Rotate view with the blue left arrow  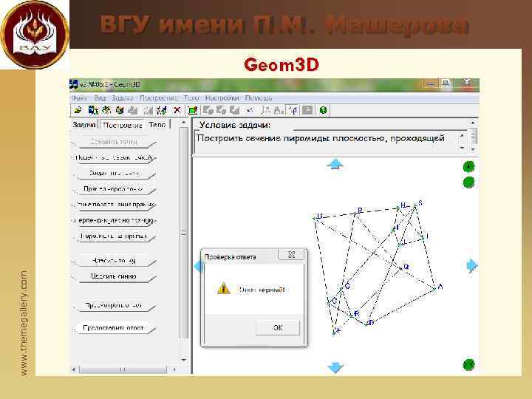click(198, 266)
